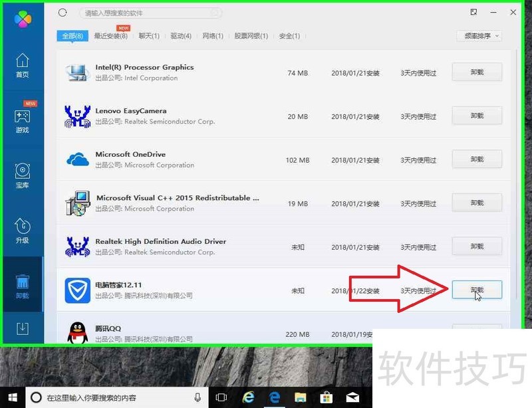Screen dimensions: 532x408
Task: Open the 宝库 software library in sidebar
Action: pos(23,175)
